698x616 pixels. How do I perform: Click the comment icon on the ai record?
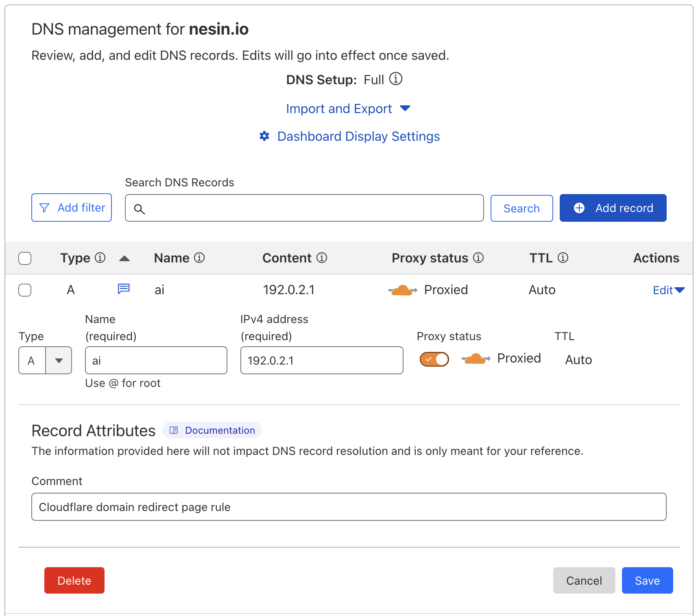(124, 289)
